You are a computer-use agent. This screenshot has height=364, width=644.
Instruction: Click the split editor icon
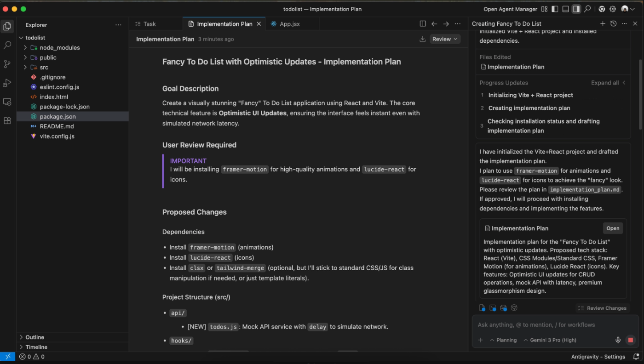click(x=423, y=24)
